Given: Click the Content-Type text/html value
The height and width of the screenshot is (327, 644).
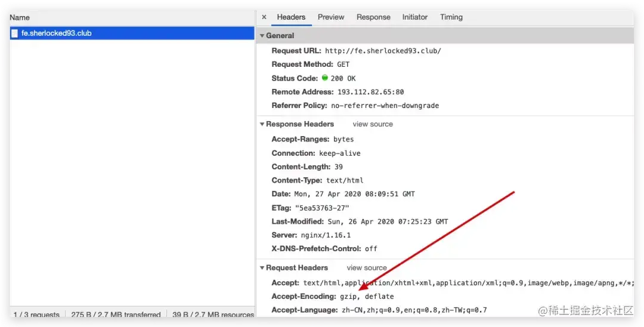Looking at the screenshot, I should (x=345, y=180).
